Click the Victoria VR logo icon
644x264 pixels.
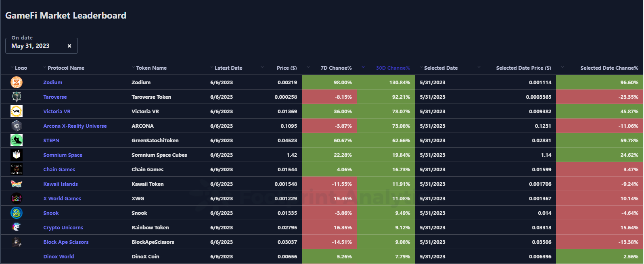pyautogui.click(x=17, y=111)
